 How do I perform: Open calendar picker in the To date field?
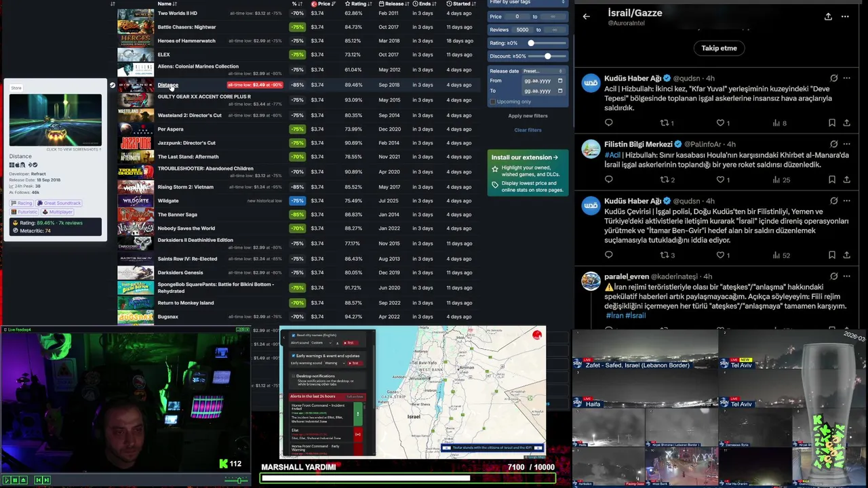(559, 91)
